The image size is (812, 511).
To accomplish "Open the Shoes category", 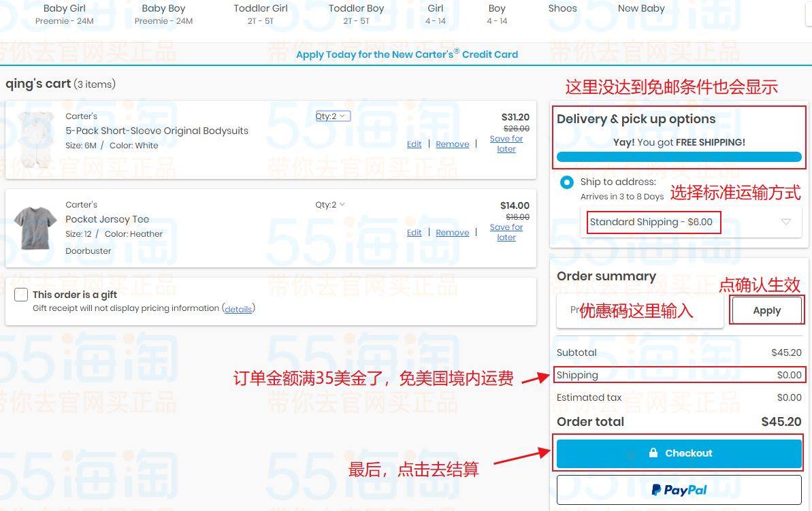I will point(562,8).
